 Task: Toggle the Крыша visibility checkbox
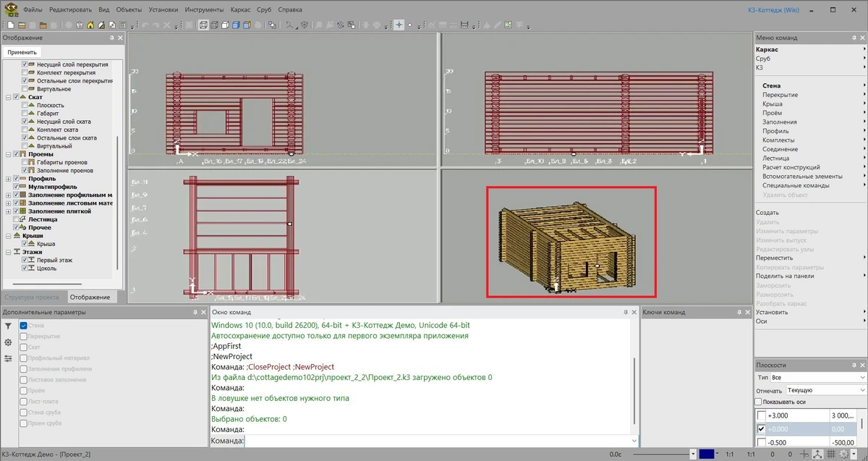coord(25,244)
